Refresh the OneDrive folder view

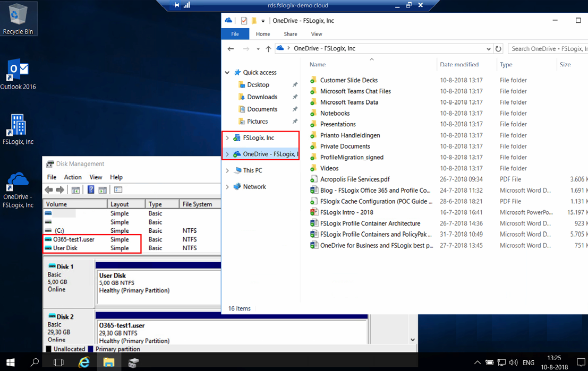point(498,49)
